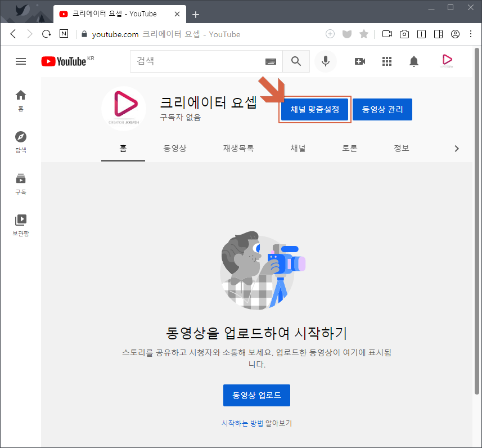Click the 동영상 관리 button
This screenshot has width=482, height=448.
tap(382, 109)
